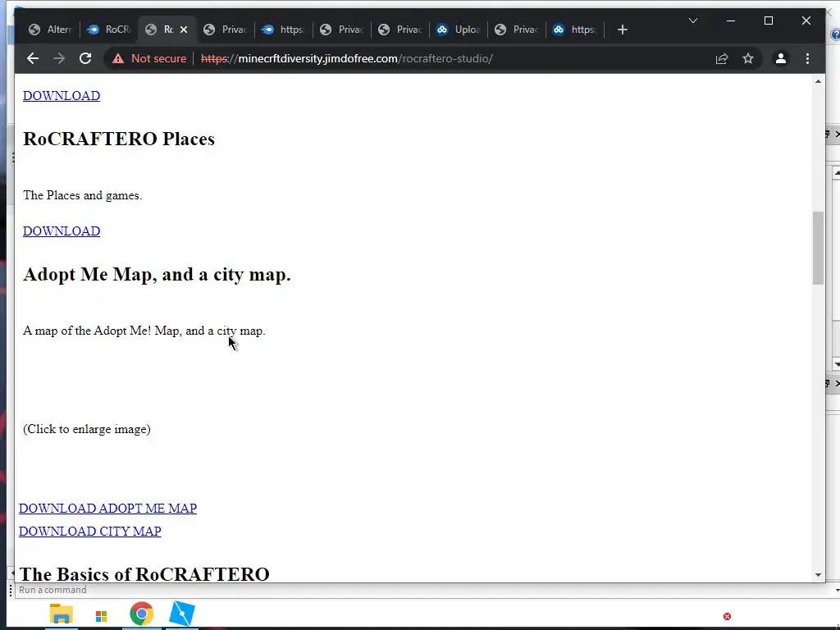840x630 pixels.
Task: Click the address bar URL
Action: (347, 58)
